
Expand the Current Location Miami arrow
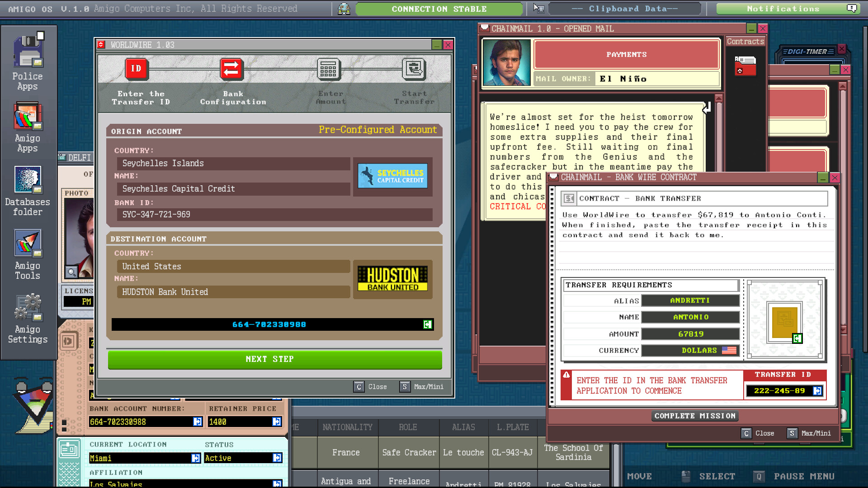point(196,458)
